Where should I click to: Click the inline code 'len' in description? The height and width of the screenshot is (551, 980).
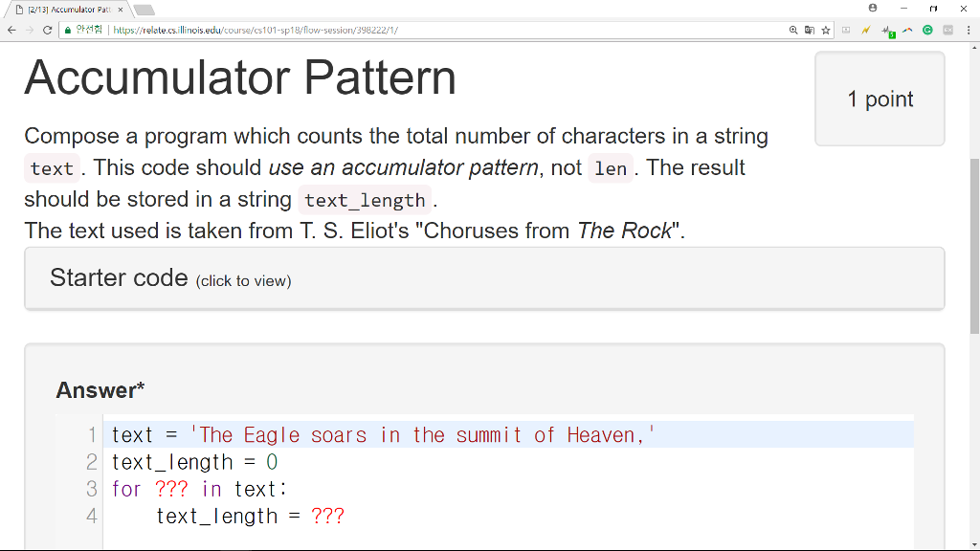tap(610, 168)
